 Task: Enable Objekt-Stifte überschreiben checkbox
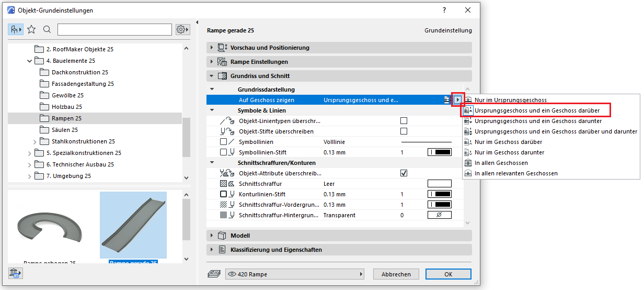tap(404, 131)
